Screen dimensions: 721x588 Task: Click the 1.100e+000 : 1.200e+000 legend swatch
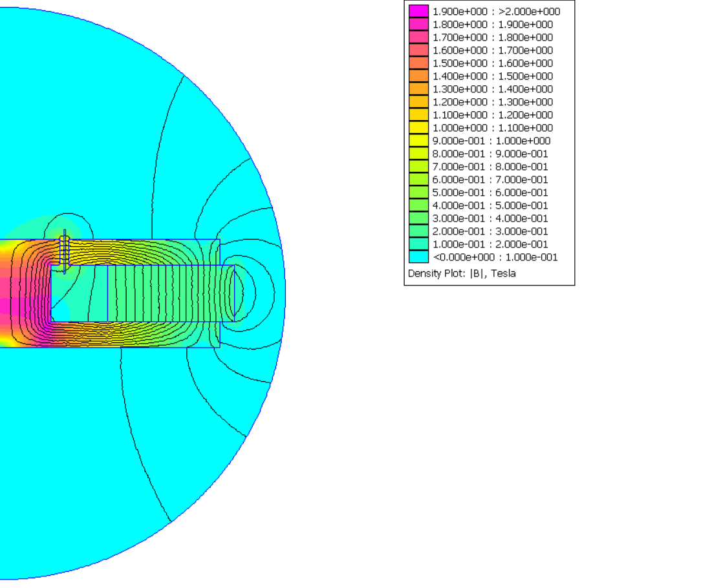click(x=418, y=114)
